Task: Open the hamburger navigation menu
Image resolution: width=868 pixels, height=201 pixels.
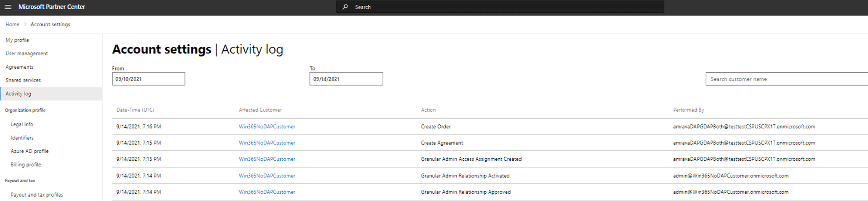Action: tap(8, 7)
